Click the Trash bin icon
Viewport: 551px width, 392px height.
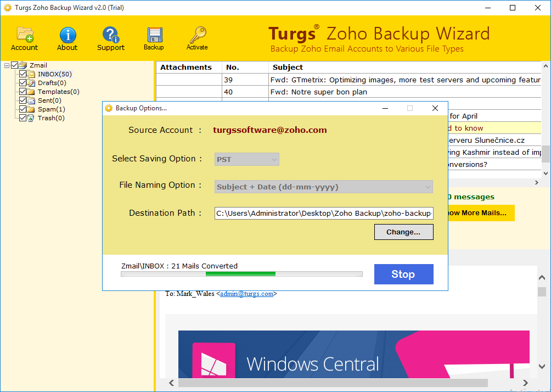pyautogui.click(x=31, y=118)
